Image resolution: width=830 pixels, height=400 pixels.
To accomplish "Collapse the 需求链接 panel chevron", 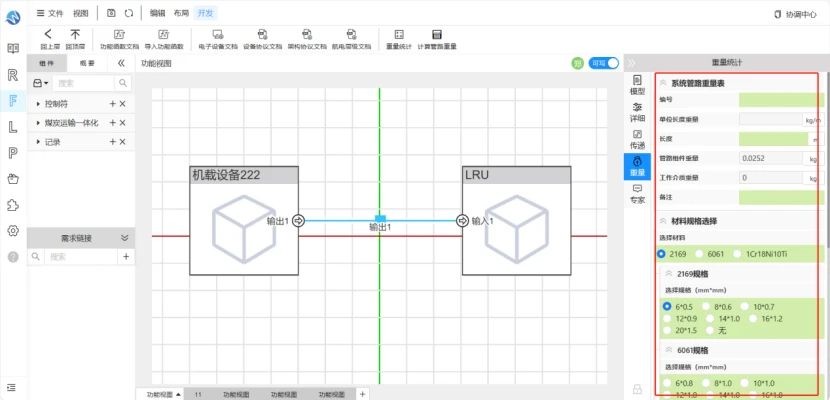I will (x=125, y=238).
